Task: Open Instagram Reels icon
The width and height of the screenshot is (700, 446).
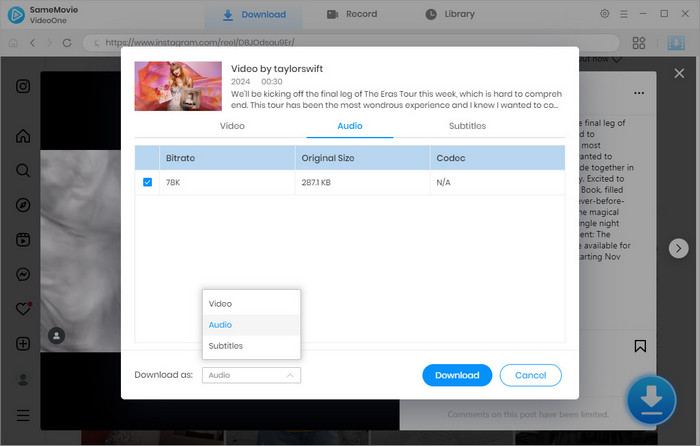Action: 23,240
